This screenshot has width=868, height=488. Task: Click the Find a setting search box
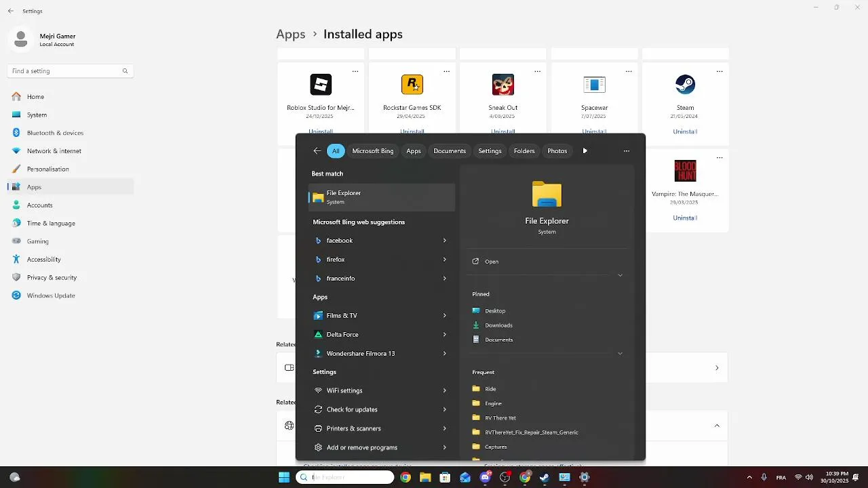(71, 70)
